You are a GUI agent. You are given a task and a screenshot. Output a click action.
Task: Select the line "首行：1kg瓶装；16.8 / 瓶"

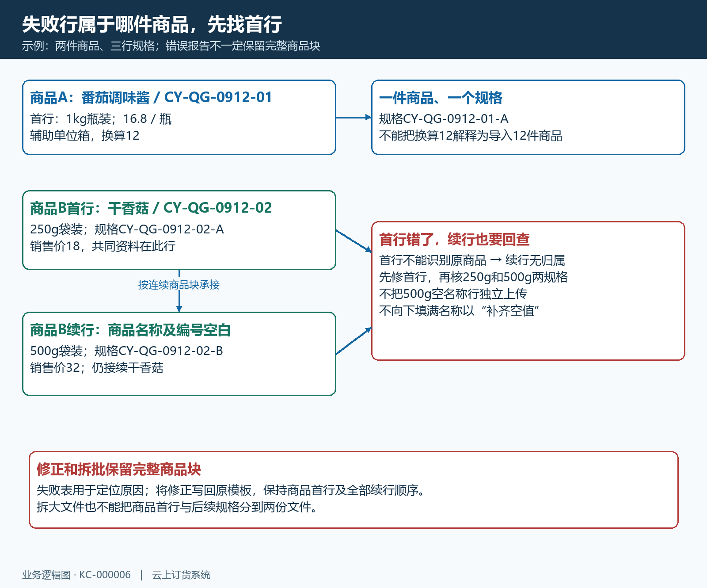coord(101,119)
